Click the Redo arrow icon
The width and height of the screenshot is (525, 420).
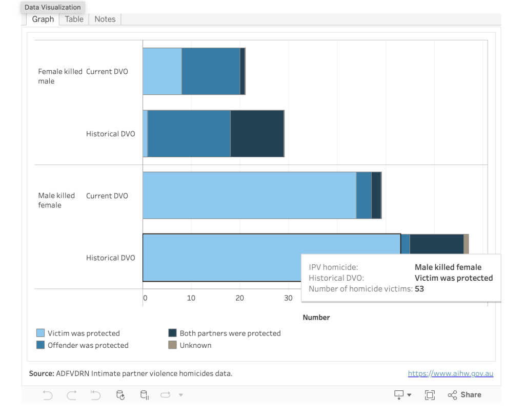(x=71, y=395)
